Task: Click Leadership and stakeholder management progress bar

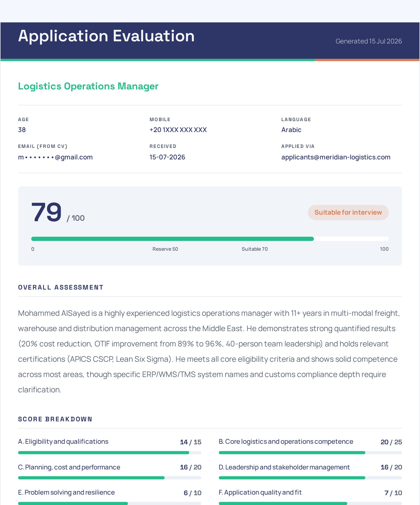Action: [x=310, y=478]
